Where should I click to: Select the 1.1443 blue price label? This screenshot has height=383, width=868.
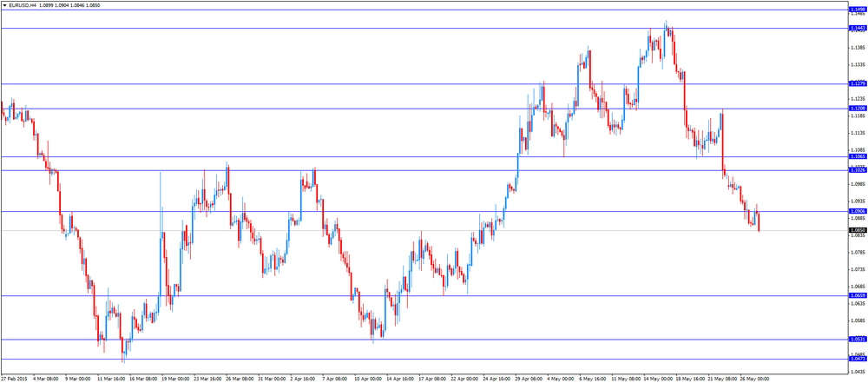(858, 29)
